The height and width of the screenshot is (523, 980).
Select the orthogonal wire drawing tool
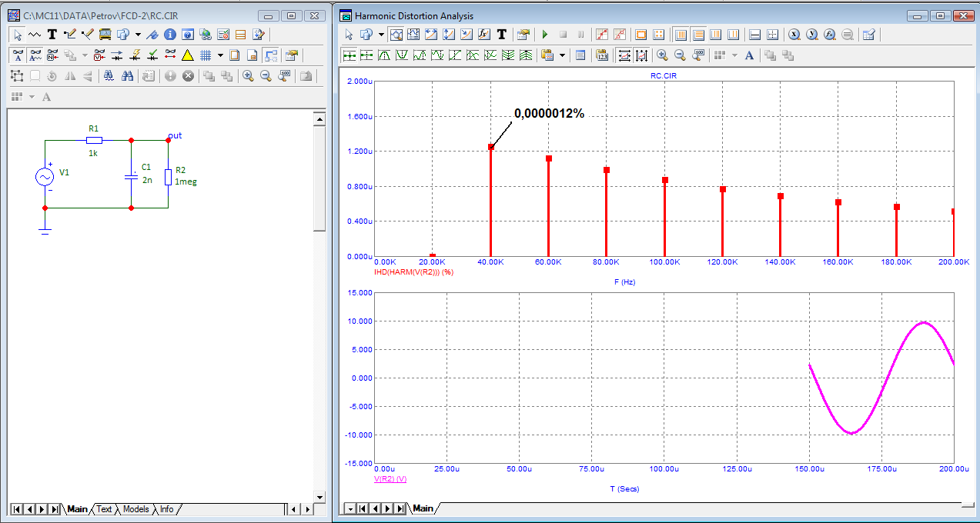click(x=70, y=35)
